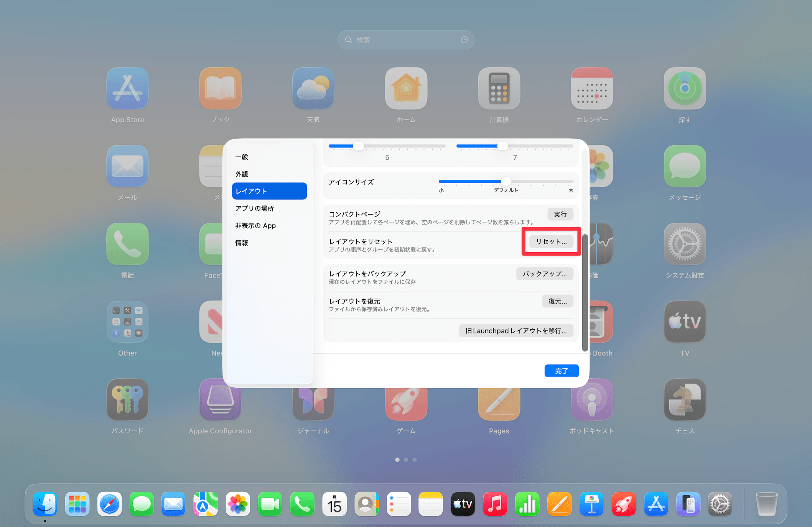Open the ホーム app icon
Screen dimensions: 812x527
pos(406,89)
